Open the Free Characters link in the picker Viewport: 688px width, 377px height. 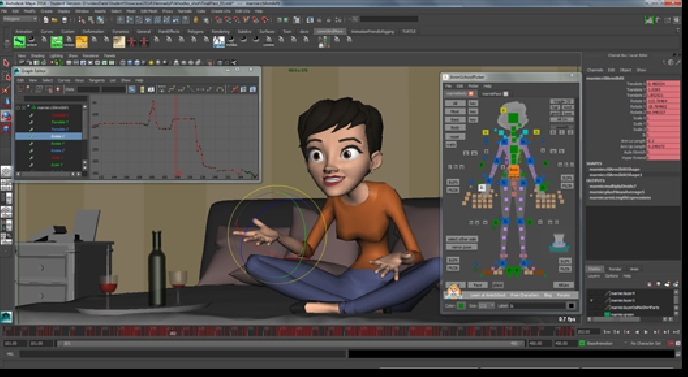coord(525,295)
